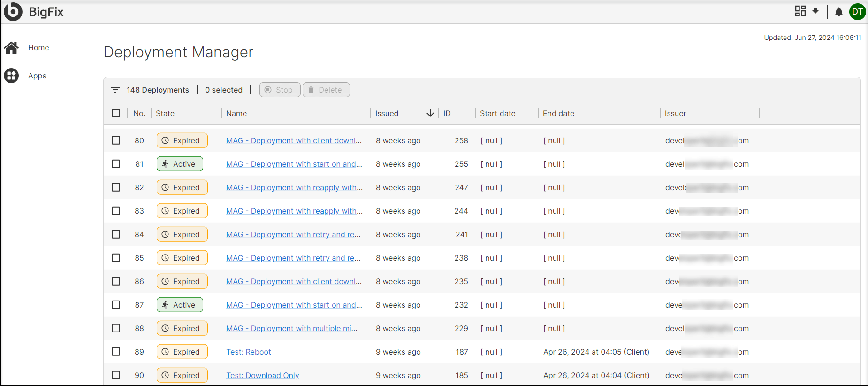Open the DT user avatar menu
This screenshot has height=386, width=868.
point(858,12)
